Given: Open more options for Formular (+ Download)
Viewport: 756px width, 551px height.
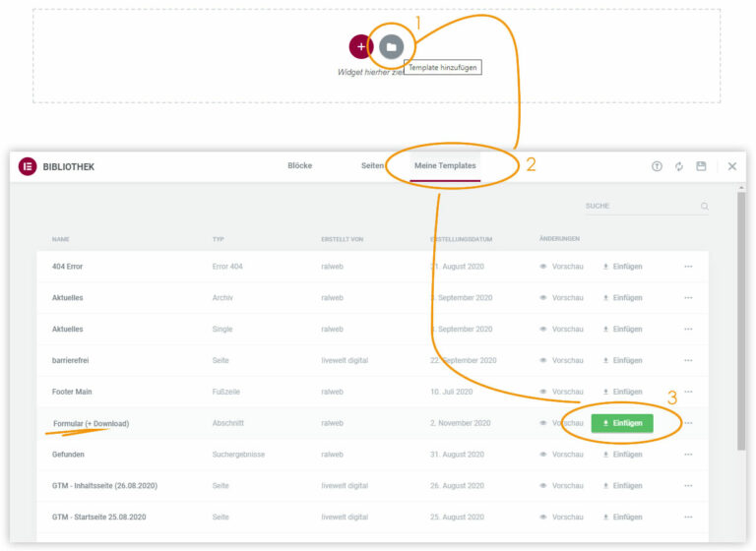Looking at the screenshot, I should pos(688,423).
